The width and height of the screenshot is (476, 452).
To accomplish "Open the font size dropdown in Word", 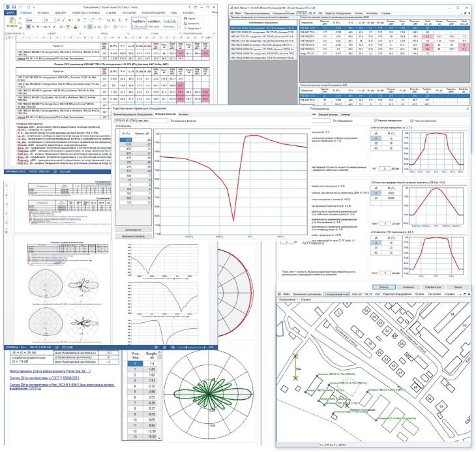I will (54, 20).
